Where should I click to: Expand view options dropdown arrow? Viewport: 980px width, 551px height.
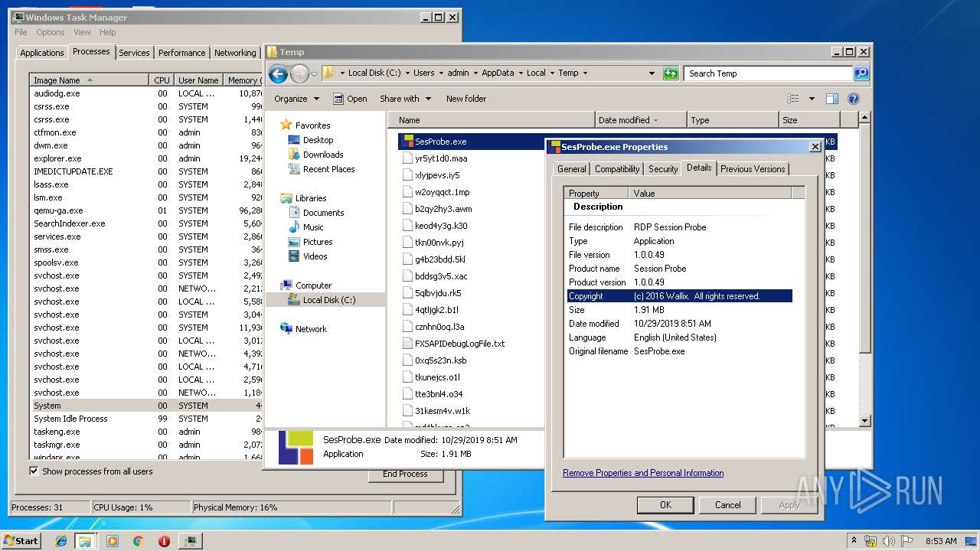[x=812, y=99]
